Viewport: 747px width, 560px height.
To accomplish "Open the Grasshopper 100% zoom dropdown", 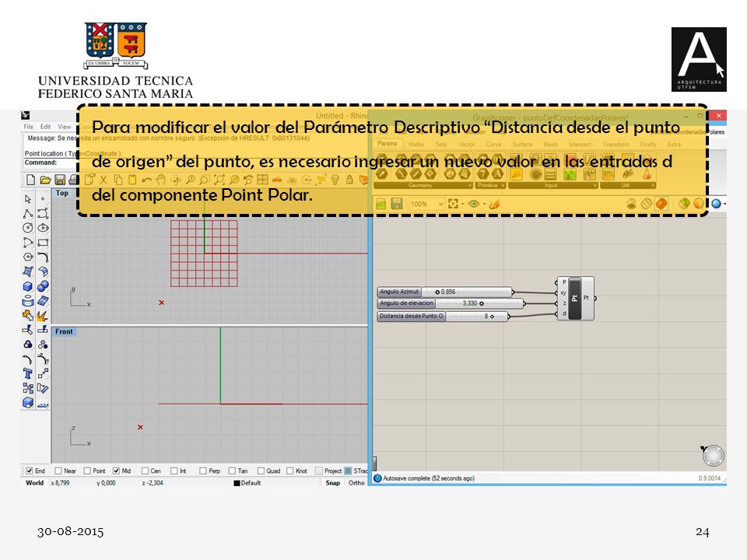I will pyautogui.click(x=440, y=204).
